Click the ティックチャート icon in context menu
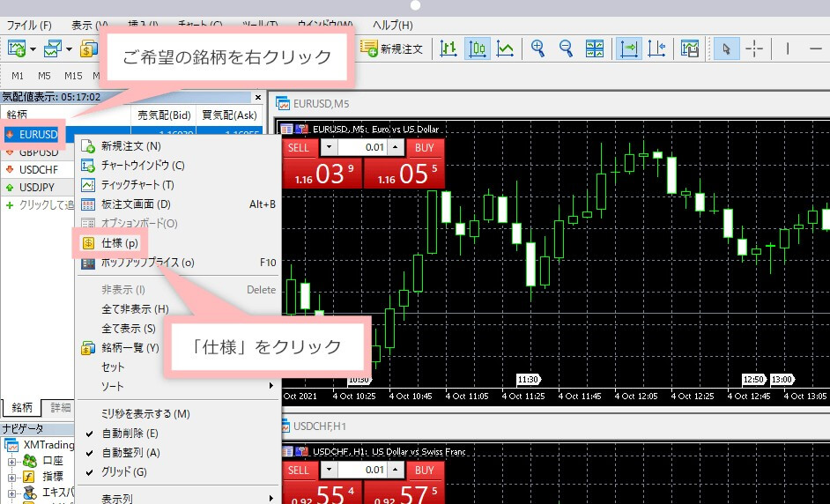This screenshot has width=830, height=504. pos(88,185)
